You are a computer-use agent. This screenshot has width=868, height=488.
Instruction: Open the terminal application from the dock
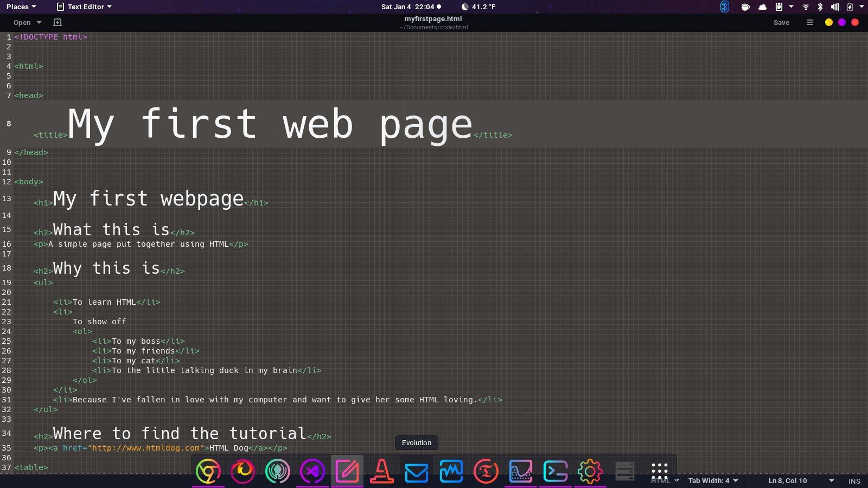point(556,471)
